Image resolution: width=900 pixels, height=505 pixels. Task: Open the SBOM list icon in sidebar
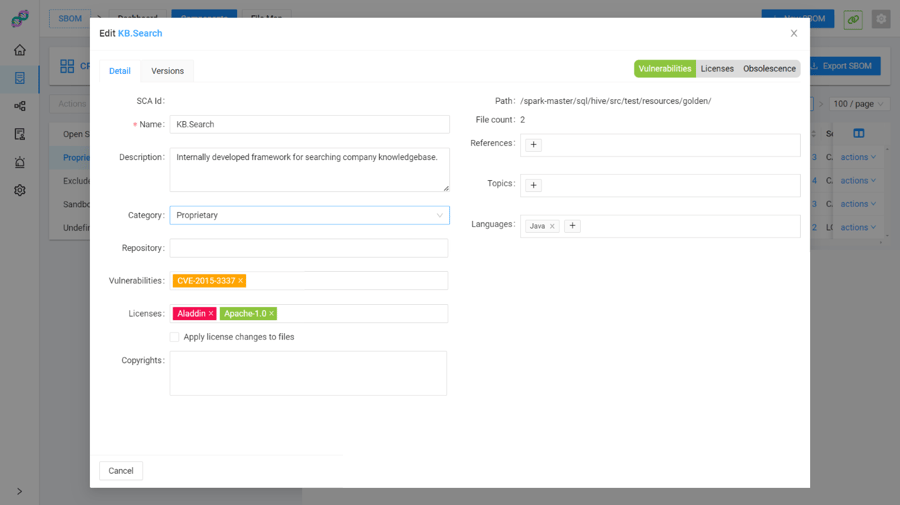coord(19,78)
